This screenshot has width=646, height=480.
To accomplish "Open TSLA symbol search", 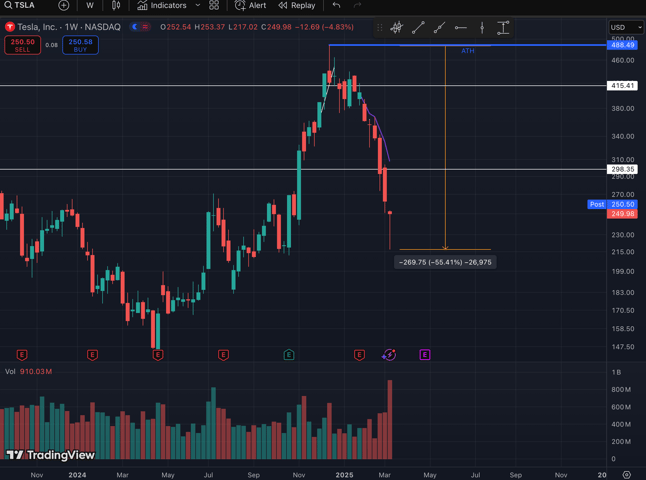I will point(20,5).
